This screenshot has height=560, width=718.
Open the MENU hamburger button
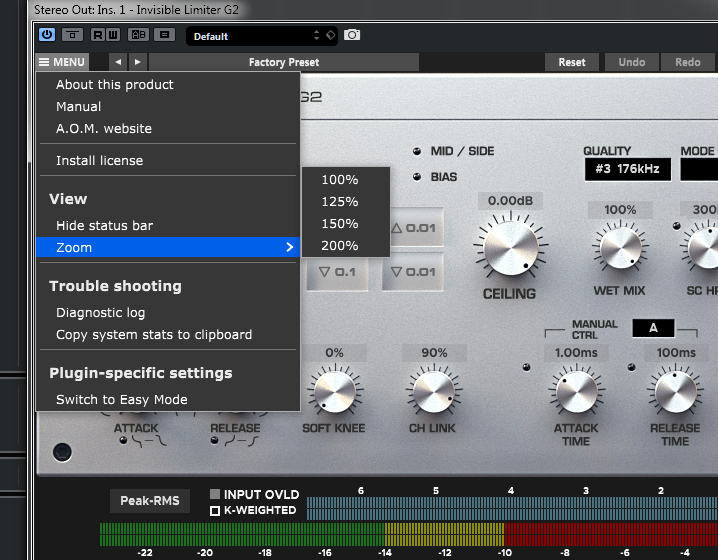point(62,62)
